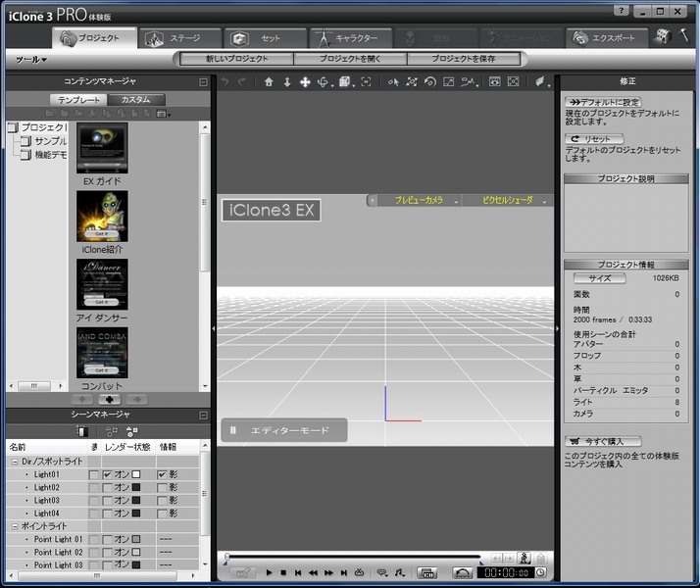Image resolution: width=700 pixels, height=588 pixels.
Task: Click the playback timeline slider handle
Action: coord(227,557)
